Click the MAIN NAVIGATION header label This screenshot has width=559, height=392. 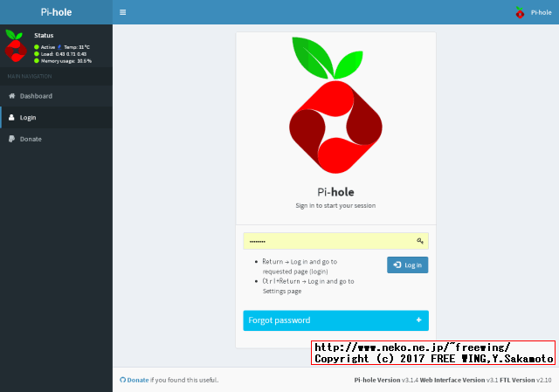(30, 76)
